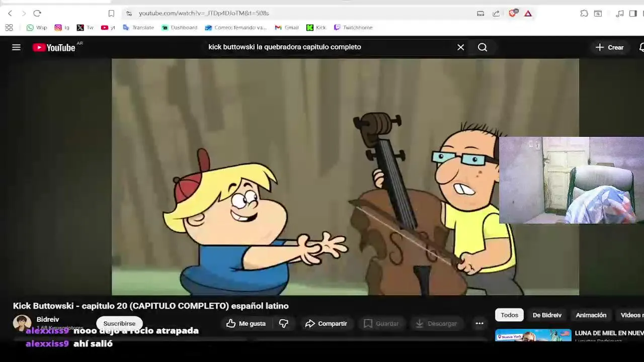
Task: Open site settings icon beside the URL
Action: coord(129,14)
